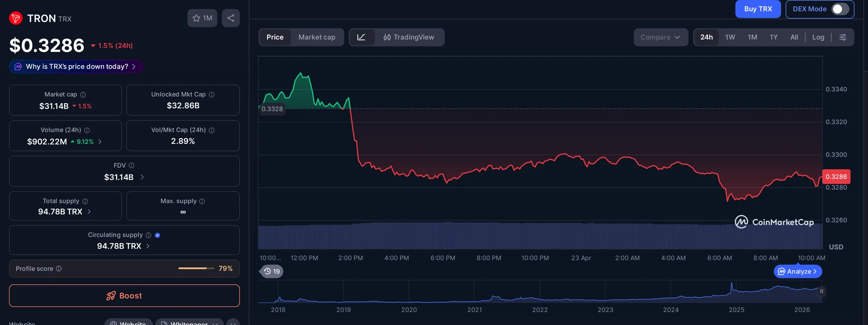
Task: Expand Volume (24h) details chevron
Action: (x=100, y=141)
